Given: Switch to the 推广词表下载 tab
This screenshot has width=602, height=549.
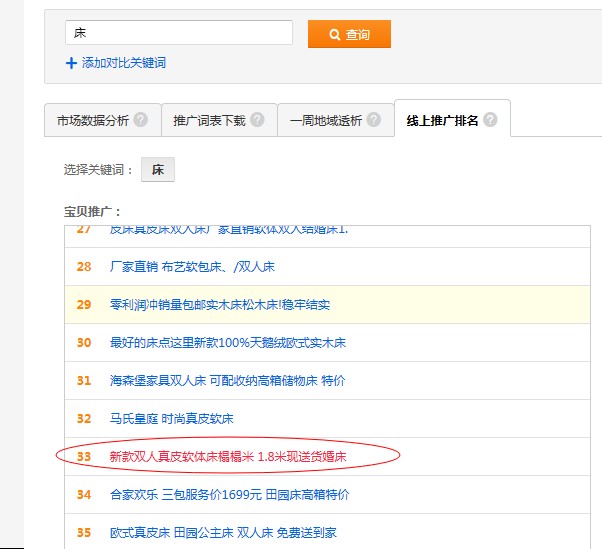Looking at the screenshot, I should [208, 120].
